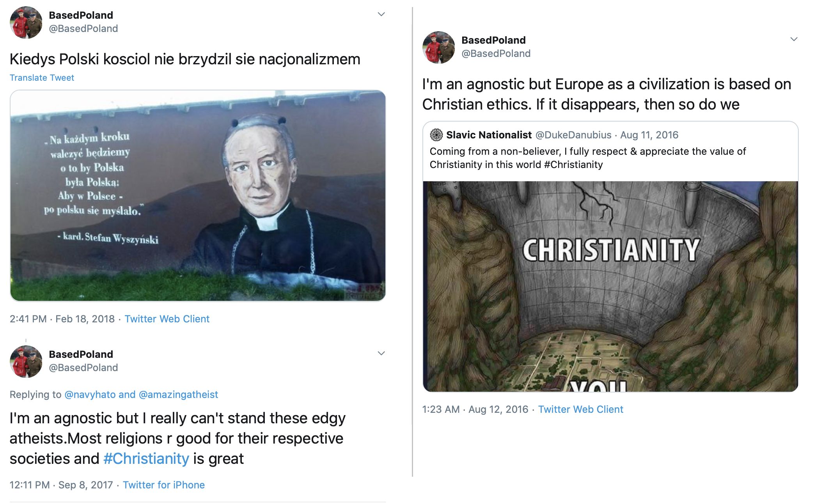Viewport: 821px width, 504px height.
Task: Click Slavic Nationalist's small profile icon
Action: pos(436,135)
